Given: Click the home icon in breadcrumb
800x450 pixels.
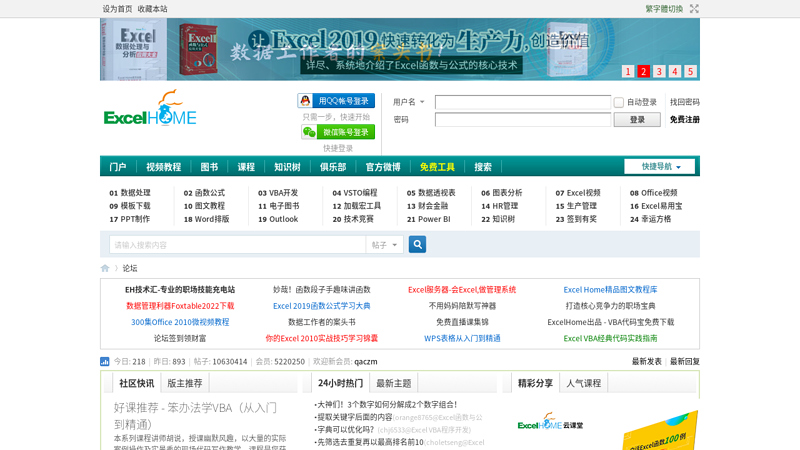Looking at the screenshot, I should click(x=105, y=268).
